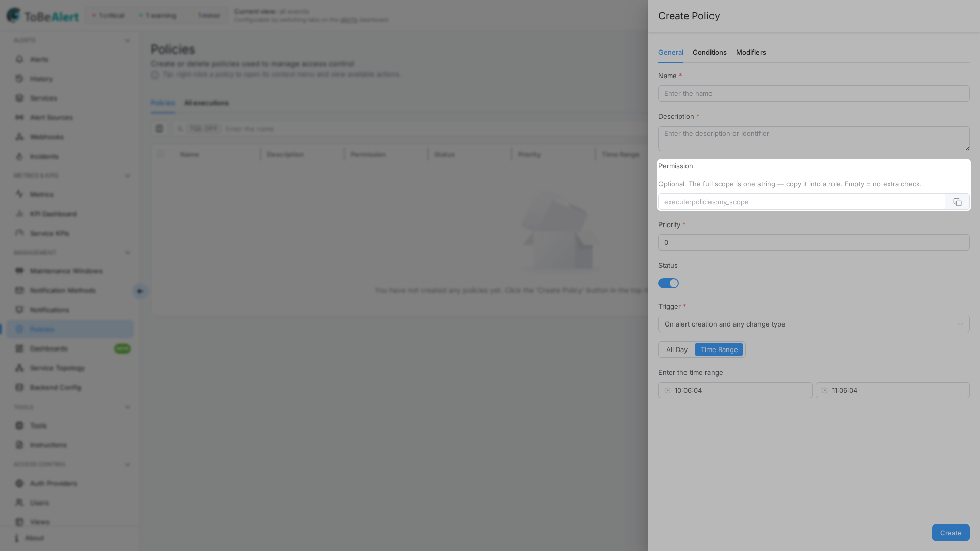Viewport: 980px width, 551px height.
Task: Collapse the TOOLS sidebar section
Action: click(x=128, y=407)
